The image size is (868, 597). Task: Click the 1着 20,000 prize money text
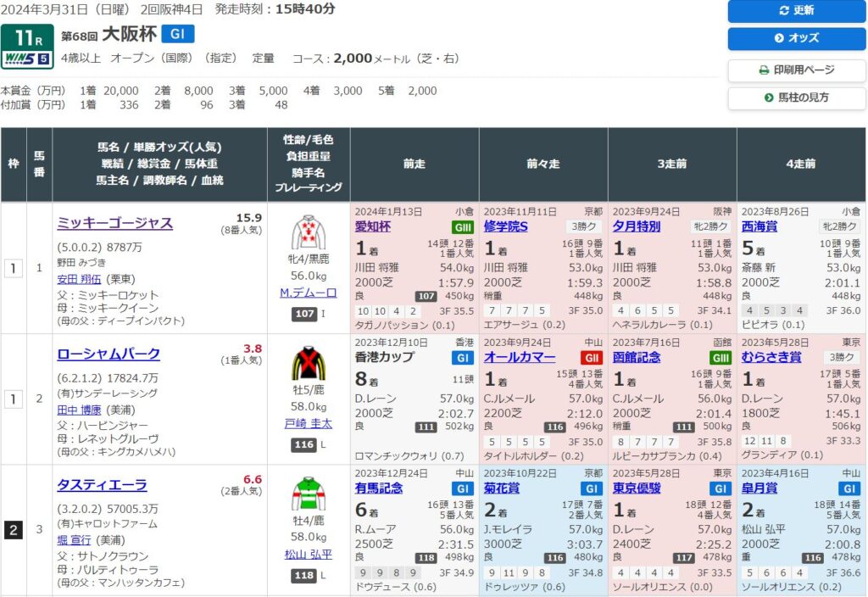tap(109, 91)
